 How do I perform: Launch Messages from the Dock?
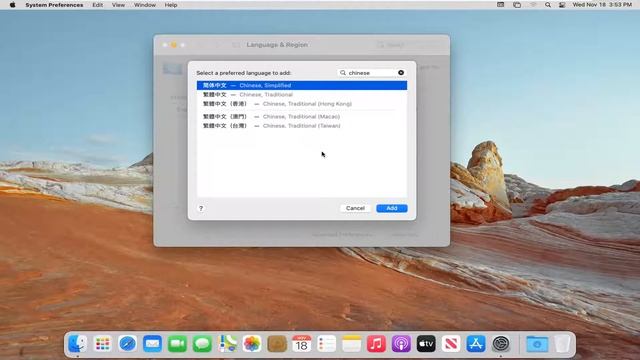[202, 344]
